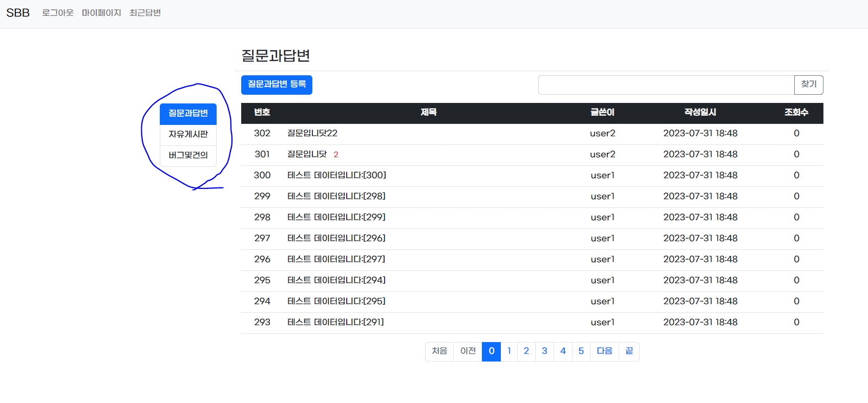This screenshot has width=868, height=403.
Task: Jump to last page with 끝
Action: coord(629,351)
